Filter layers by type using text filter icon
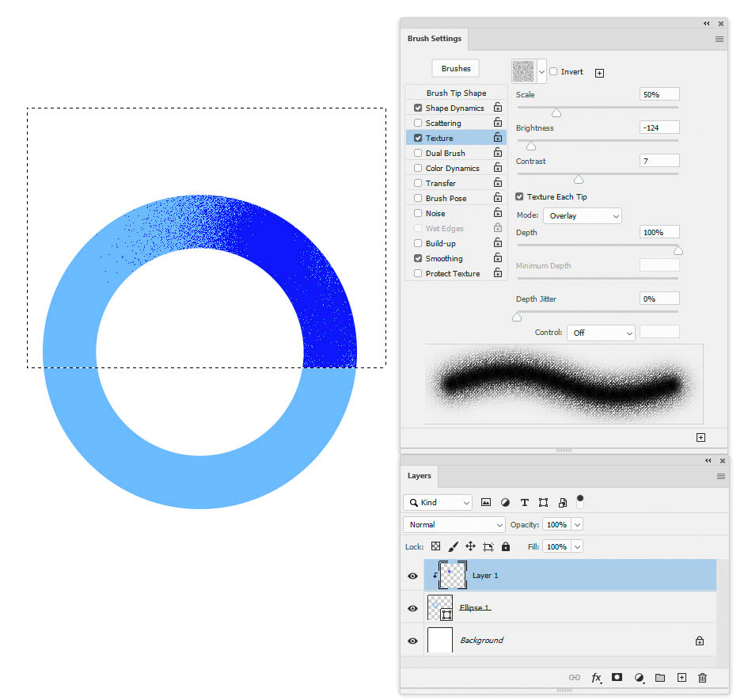Image resolution: width=748 pixels, height=700 pixels. point(524,502)
